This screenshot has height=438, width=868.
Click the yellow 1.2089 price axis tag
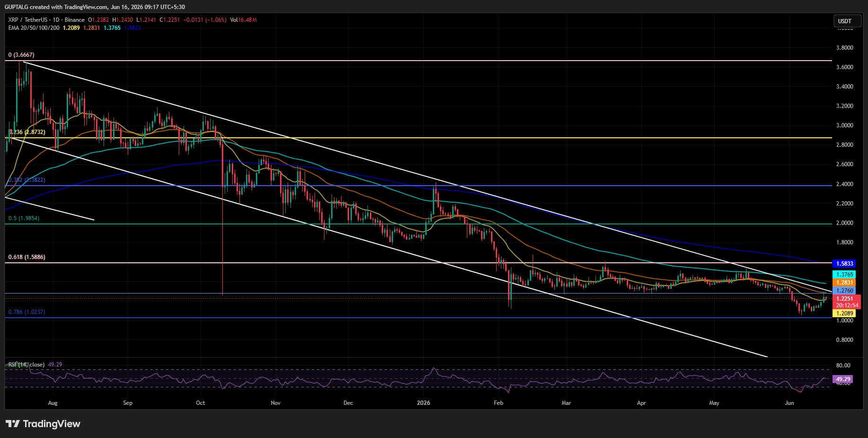pyautogui.click(x=844, y=313)
